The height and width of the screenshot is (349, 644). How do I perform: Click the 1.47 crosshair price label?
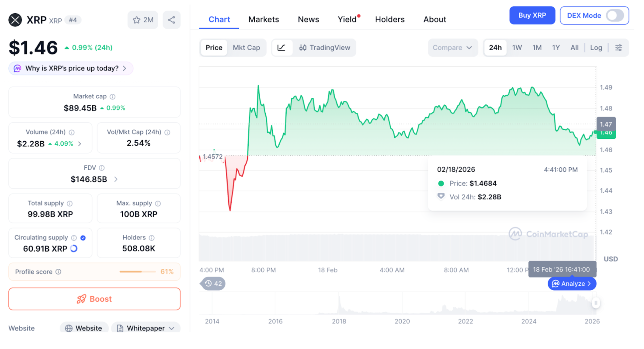[606, 124]
